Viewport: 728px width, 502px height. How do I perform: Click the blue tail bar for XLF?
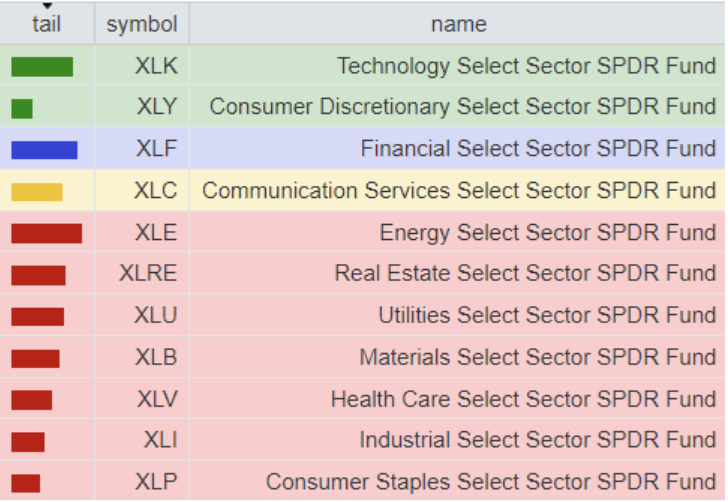pyautogui.click(x=44, y=150)
